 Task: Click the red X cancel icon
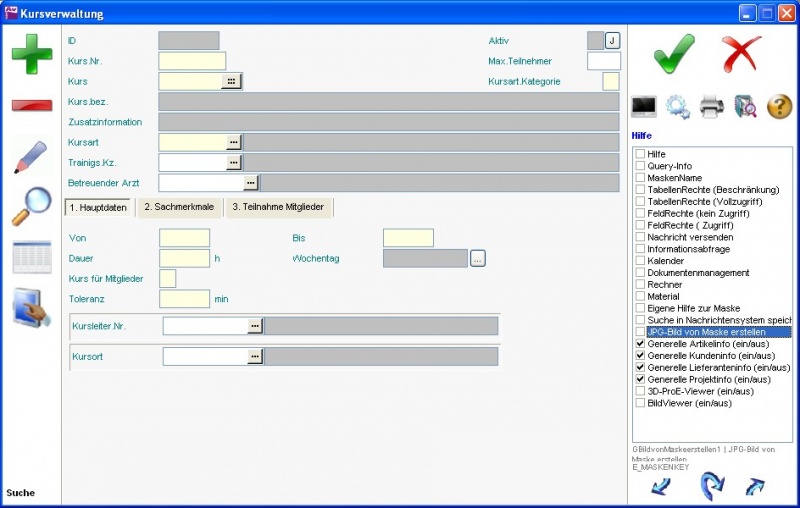[742, 52]
